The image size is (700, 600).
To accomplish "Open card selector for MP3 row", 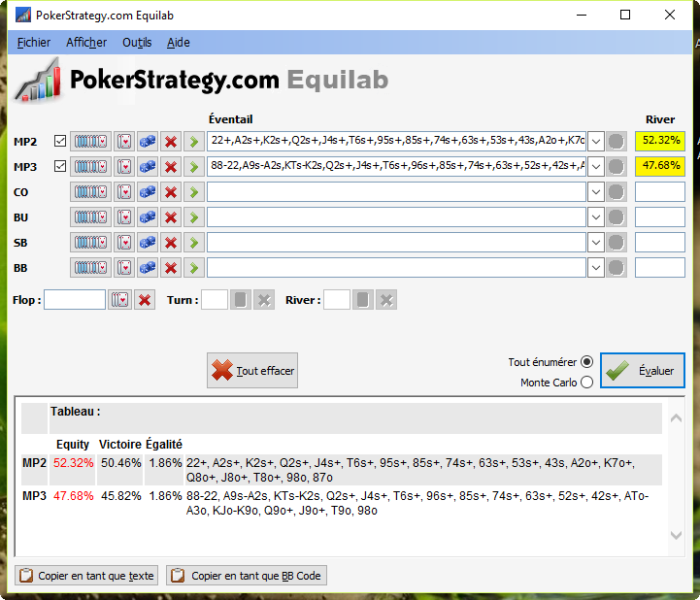I will coord(124,167).
